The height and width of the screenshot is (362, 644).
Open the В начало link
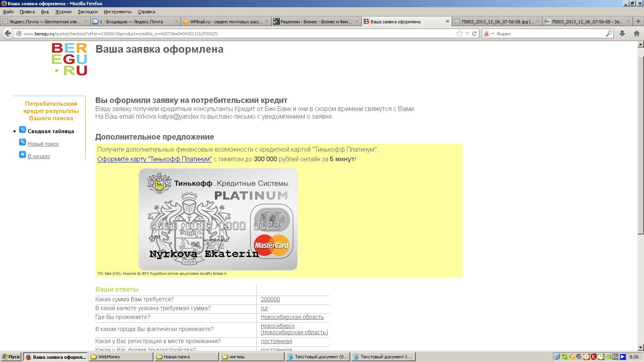39,156
